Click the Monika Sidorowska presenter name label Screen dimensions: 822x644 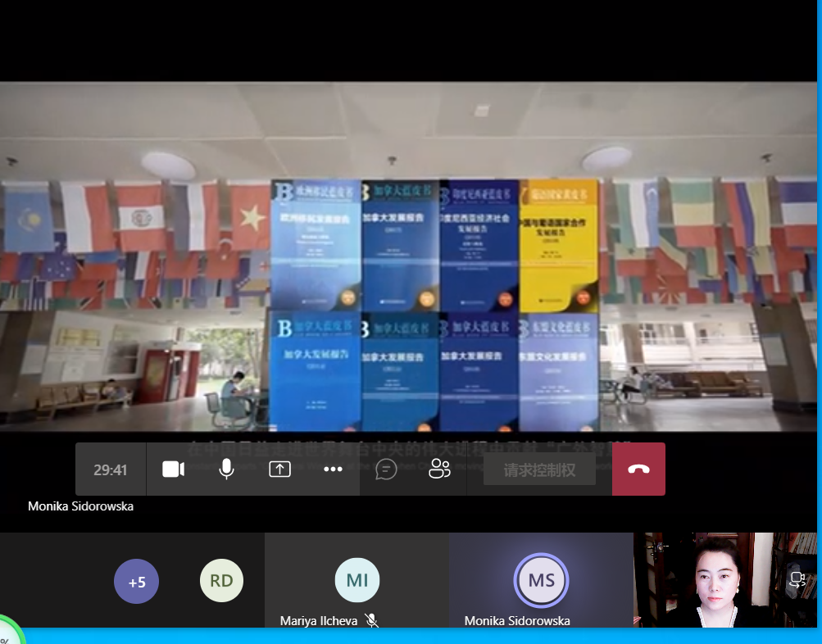coord(80,506)
